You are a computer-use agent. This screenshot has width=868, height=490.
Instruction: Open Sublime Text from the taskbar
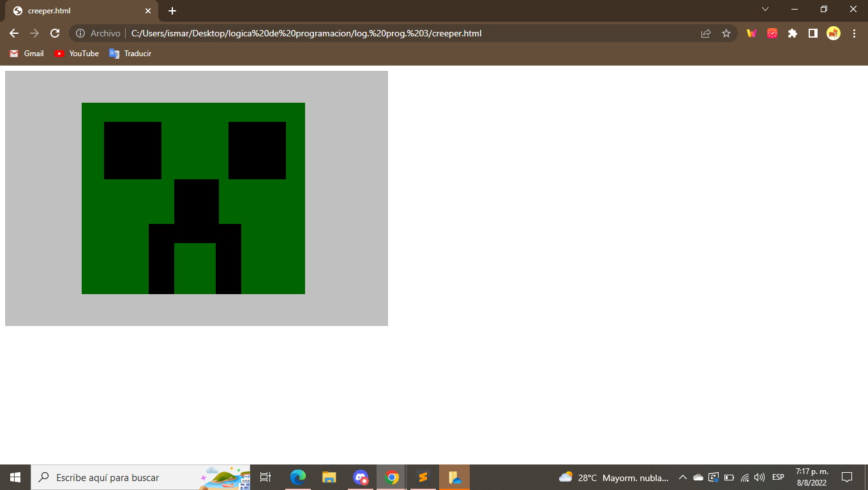[423, 477]
